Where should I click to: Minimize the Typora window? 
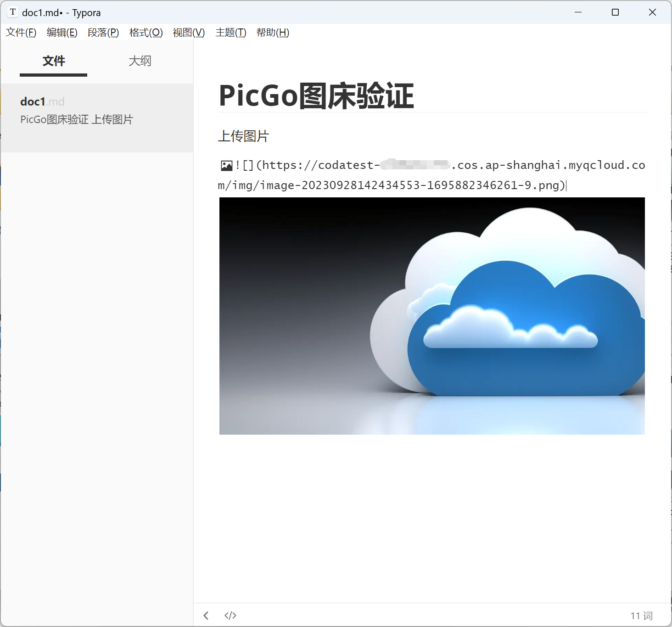[578, 12]
